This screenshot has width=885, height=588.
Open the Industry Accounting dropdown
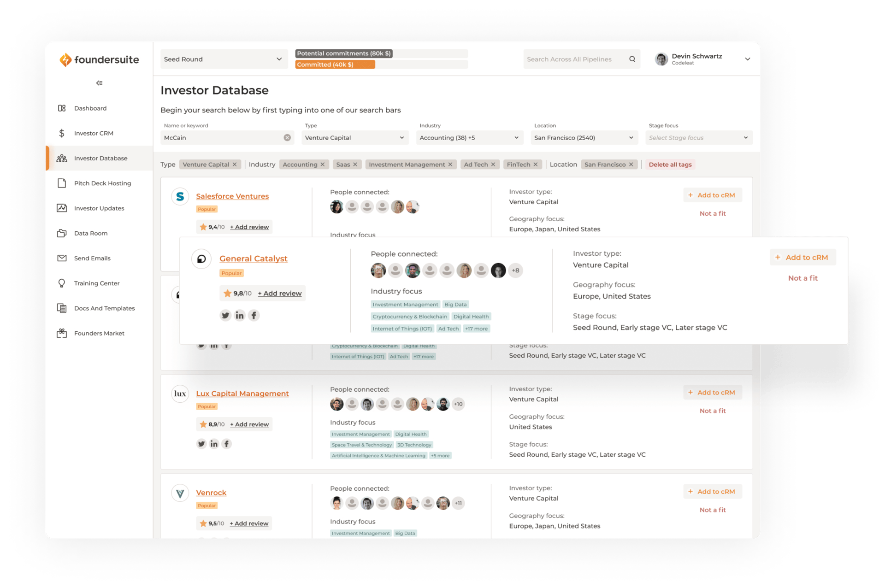coord(469,138)
